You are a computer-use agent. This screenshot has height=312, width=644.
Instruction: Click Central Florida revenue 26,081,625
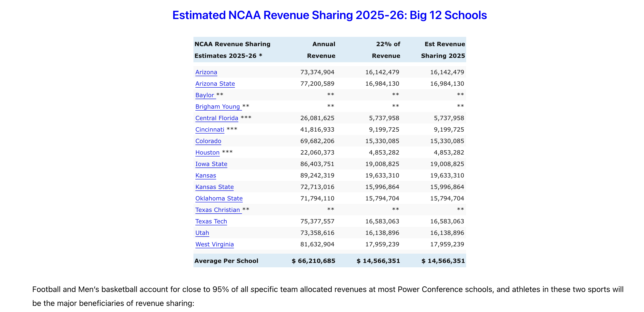tap(317, 118)
